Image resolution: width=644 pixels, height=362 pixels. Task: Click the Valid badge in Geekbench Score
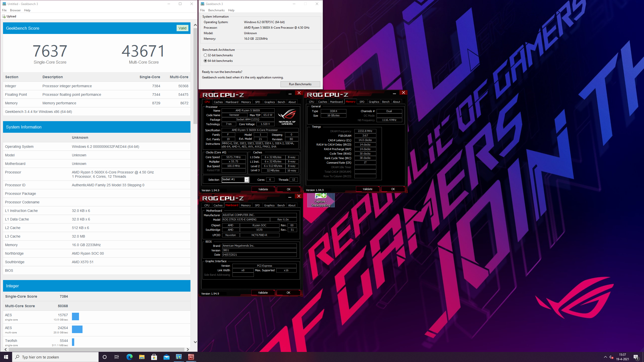click(182, 28)
